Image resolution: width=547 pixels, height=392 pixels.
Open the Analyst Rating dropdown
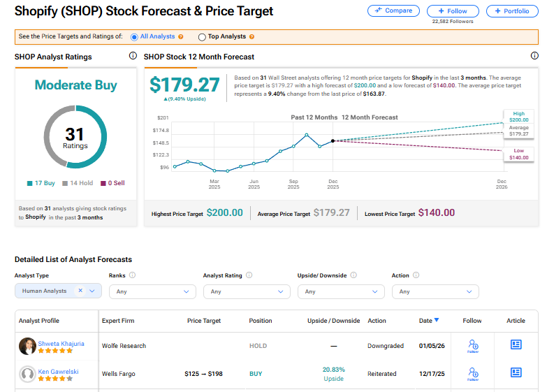[247, 291]
